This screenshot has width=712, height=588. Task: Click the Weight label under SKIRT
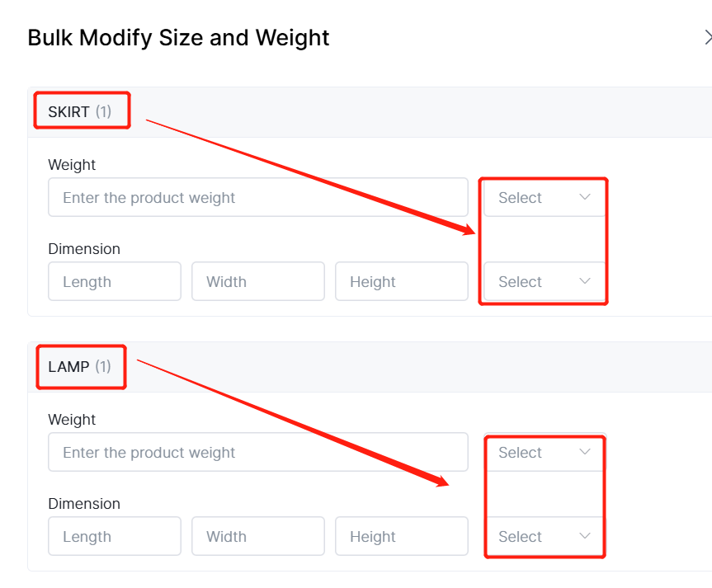(x=72, y=165)
